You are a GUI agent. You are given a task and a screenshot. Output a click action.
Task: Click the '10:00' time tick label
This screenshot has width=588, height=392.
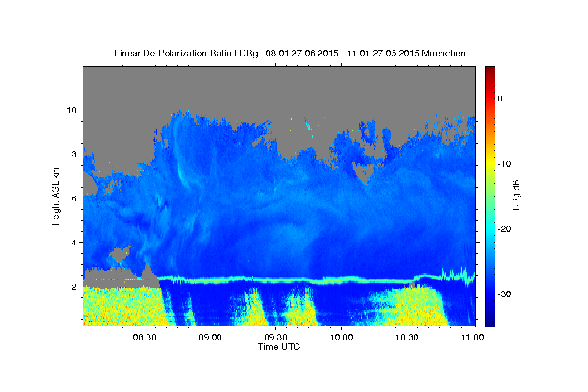pos(342,337)
